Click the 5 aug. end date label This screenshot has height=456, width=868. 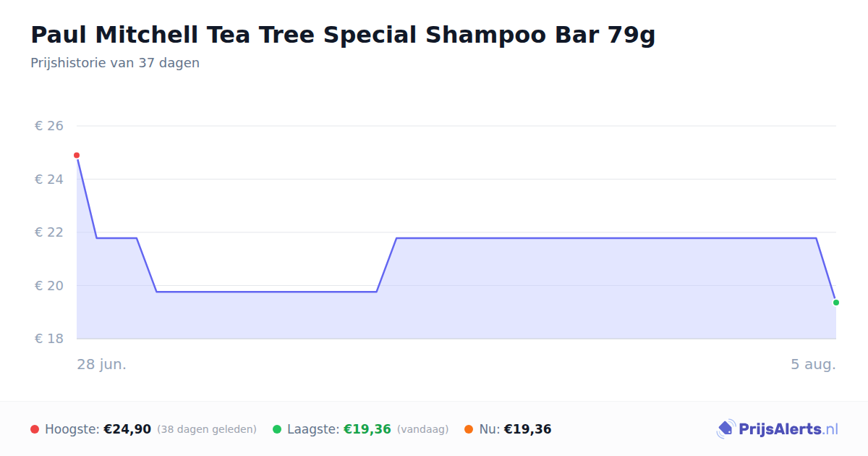click(x=813, y=364)
